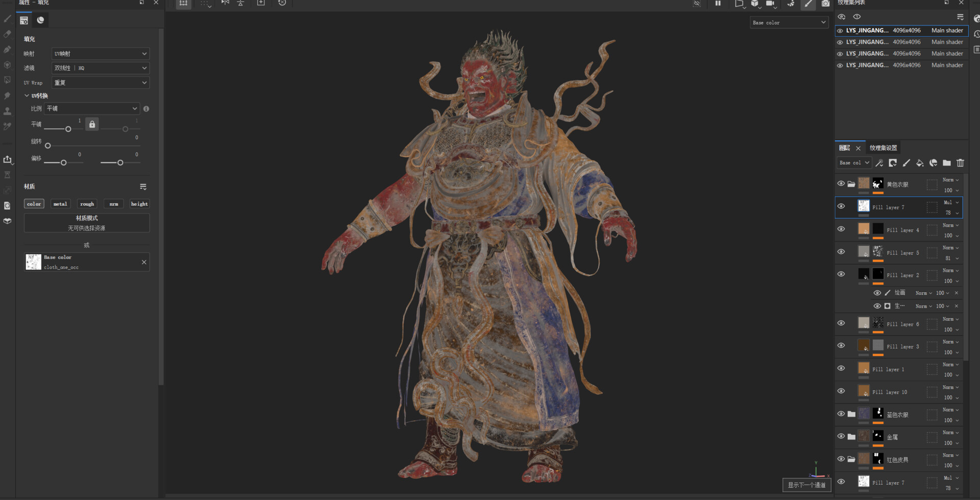Screen dimensions: 980x500
Task: Hide the second LYS_JINGANG texture set
Action: pos(840,42)
